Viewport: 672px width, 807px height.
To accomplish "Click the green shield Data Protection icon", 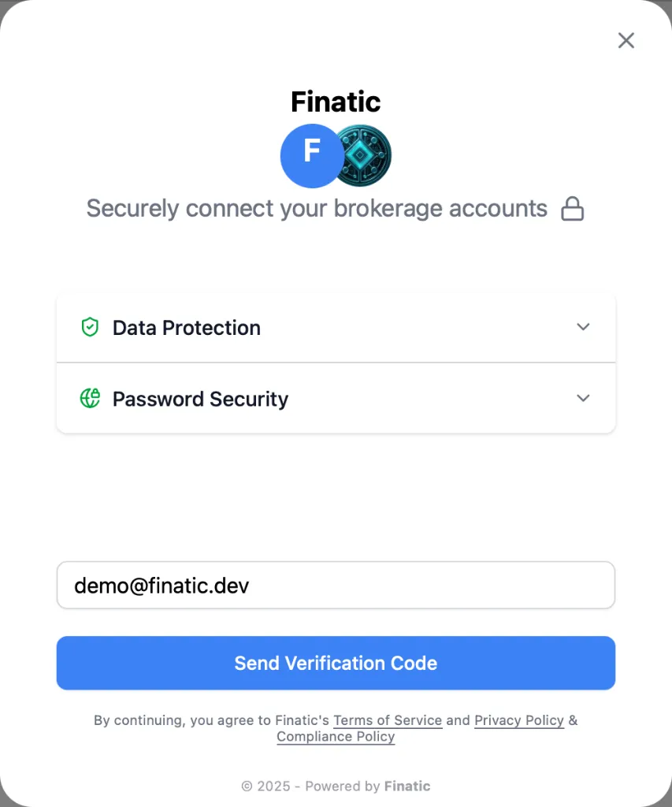I will pyautogui.click(x=91, y=327).
